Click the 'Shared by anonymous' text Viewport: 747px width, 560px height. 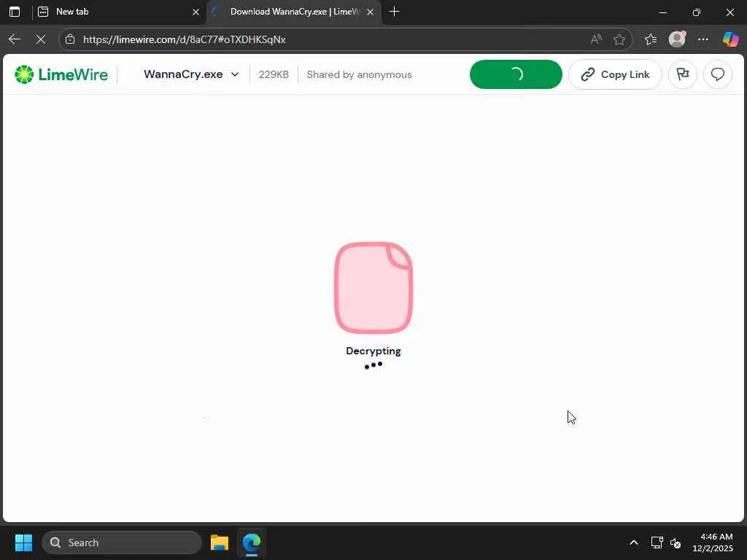tap(359, 75)
